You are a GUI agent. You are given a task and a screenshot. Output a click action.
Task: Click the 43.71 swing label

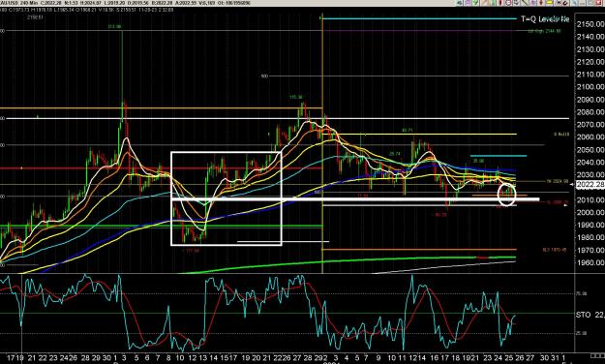click(x=408, y=131)
